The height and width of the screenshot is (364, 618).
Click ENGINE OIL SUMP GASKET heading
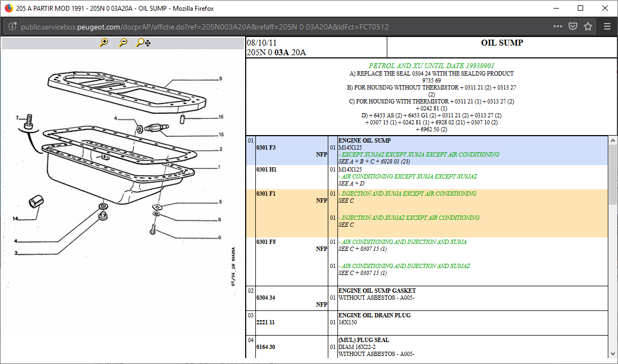pyautogui.click(x=377, y=291)
